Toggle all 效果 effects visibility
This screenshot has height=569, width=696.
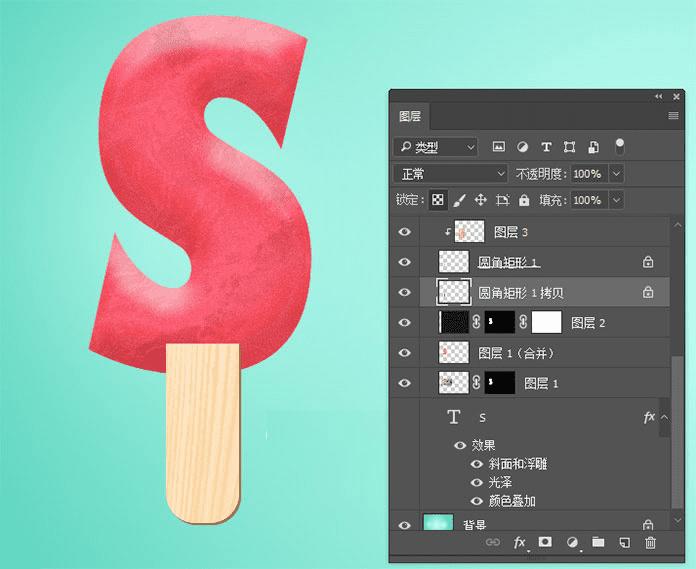click(x=460, y=445)
